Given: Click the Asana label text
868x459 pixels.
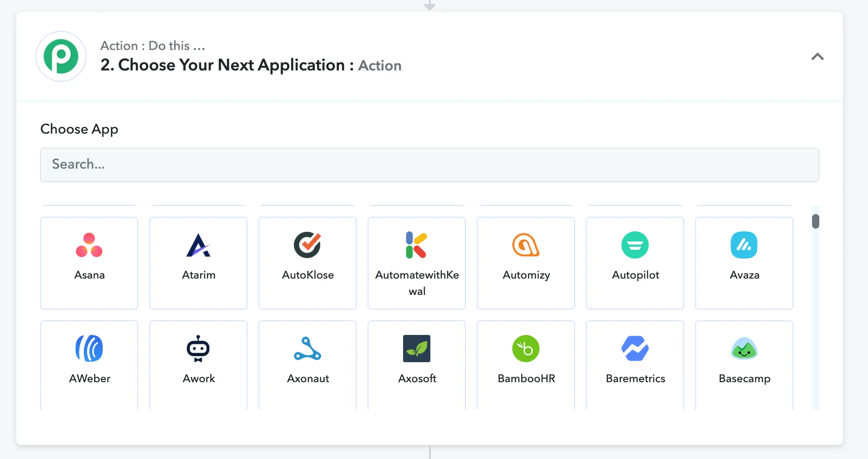Looking at the screenshot, I should 90,275.
